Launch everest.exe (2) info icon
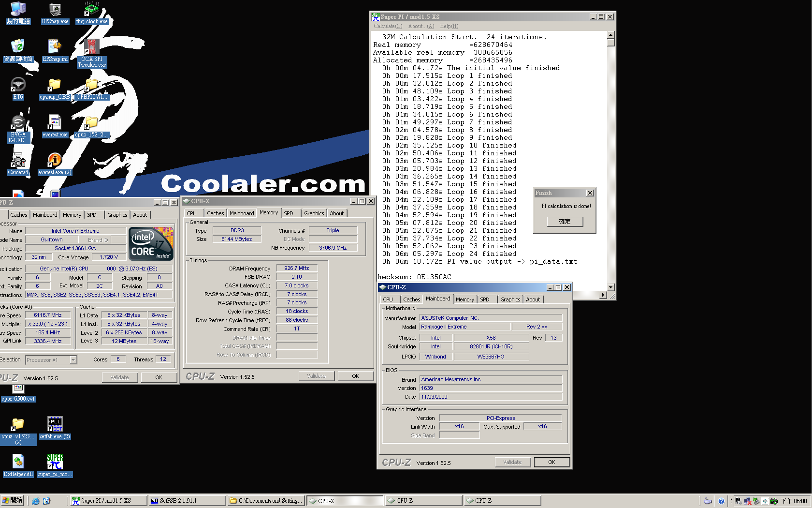The image size is (812, 508). [x=55, y=164]
